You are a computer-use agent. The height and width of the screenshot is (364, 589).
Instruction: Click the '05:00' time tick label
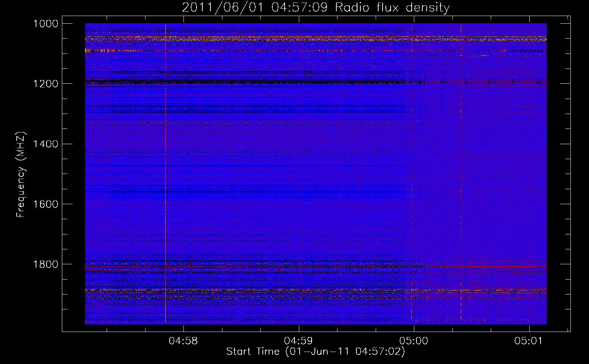coord(414,341)
